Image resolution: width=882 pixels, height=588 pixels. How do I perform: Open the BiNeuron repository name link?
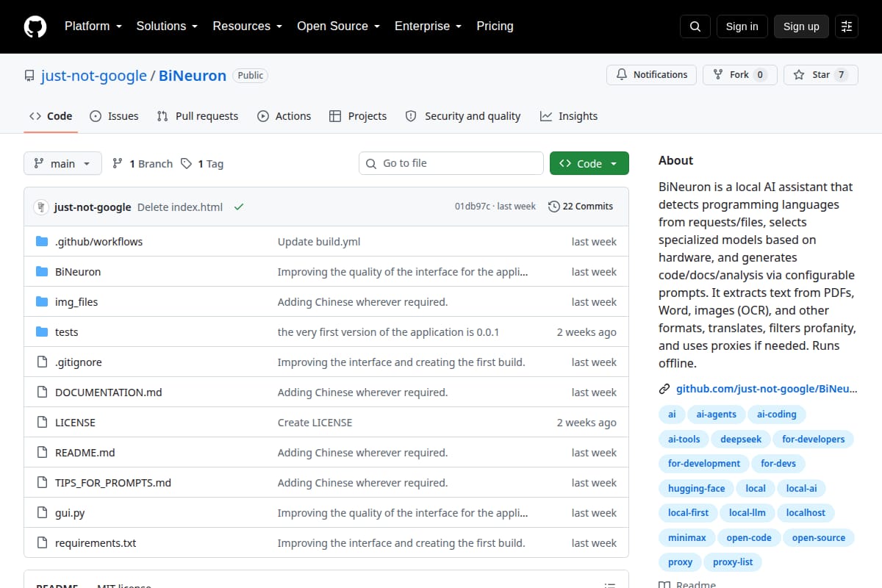193,76
